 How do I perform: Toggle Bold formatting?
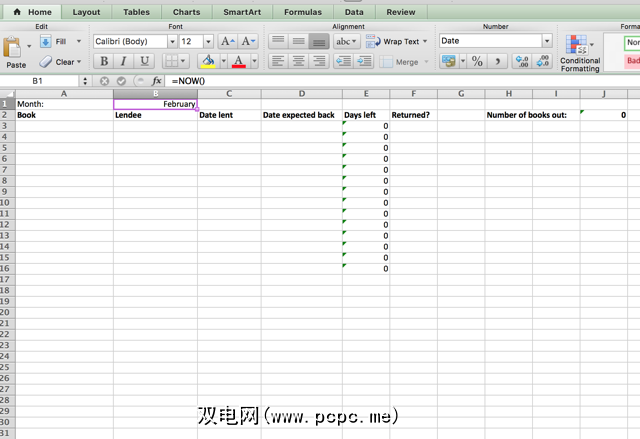[x=104, y=62]
